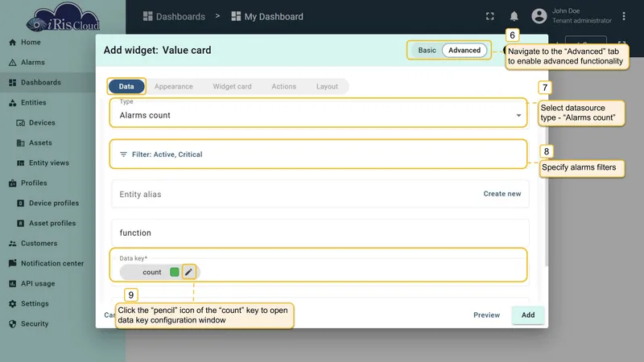Click the pencil icon on count key
This screenshot has height=362, width=644.
coord(188,272)
